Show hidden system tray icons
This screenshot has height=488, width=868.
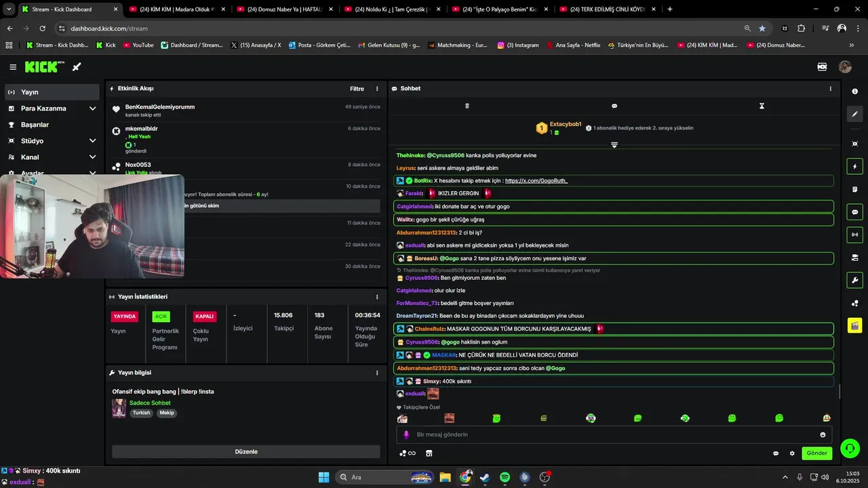click(785, 477)
